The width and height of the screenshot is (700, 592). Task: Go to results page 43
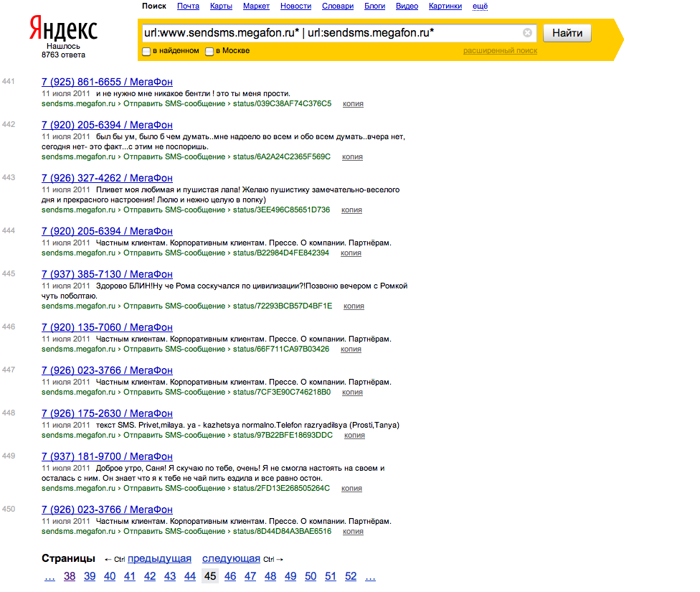point(170,576)
